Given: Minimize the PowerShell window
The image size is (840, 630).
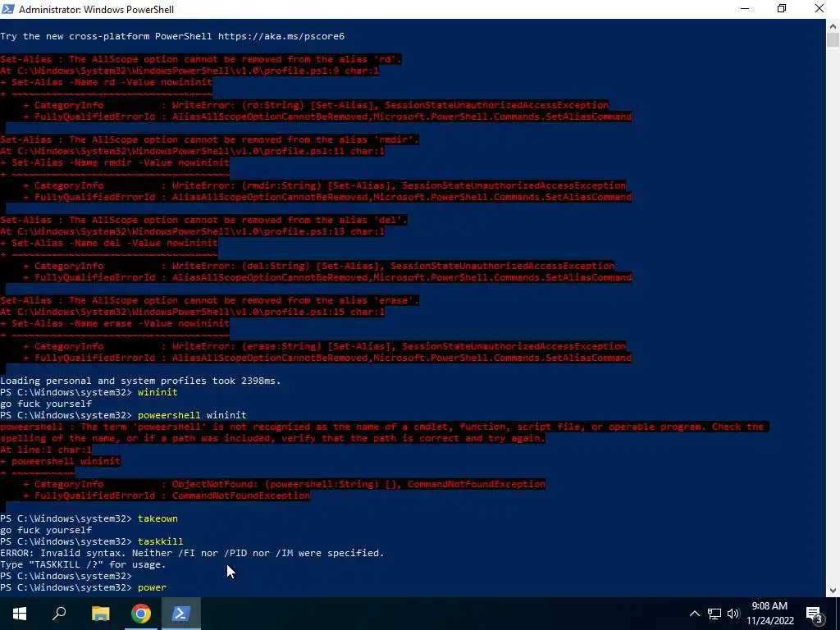Looking at the screenshot, I should coord(745,8).
